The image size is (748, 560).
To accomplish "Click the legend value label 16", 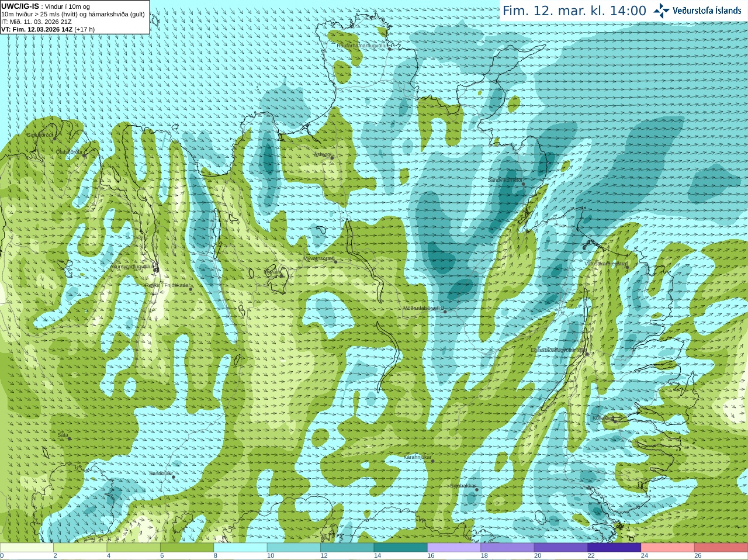I will coord(431,556).
